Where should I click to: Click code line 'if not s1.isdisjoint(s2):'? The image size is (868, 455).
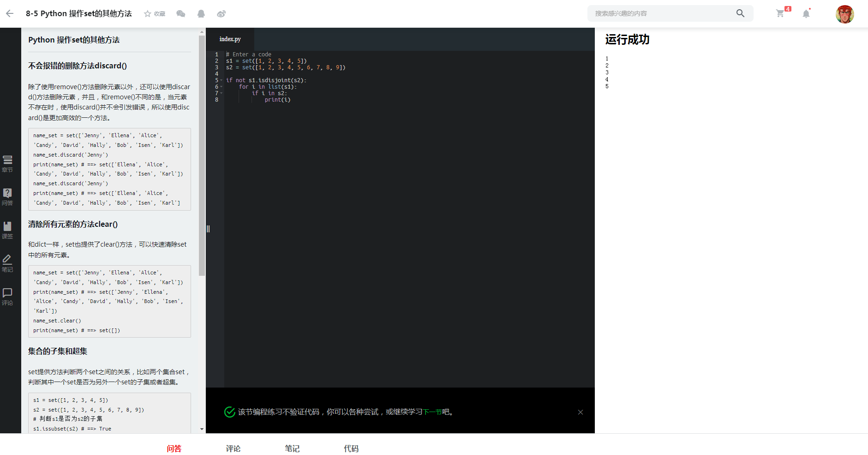pyautogui.click(x=266, y=80)
